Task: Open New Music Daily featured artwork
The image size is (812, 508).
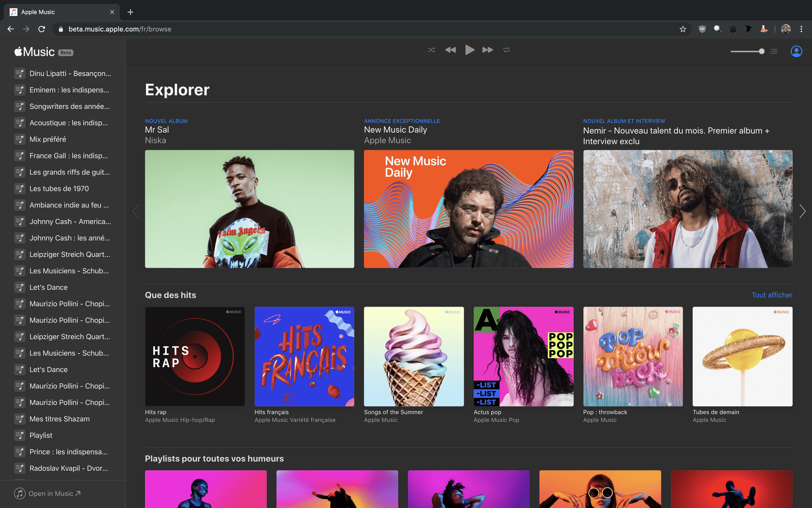Action: (468, 209)
